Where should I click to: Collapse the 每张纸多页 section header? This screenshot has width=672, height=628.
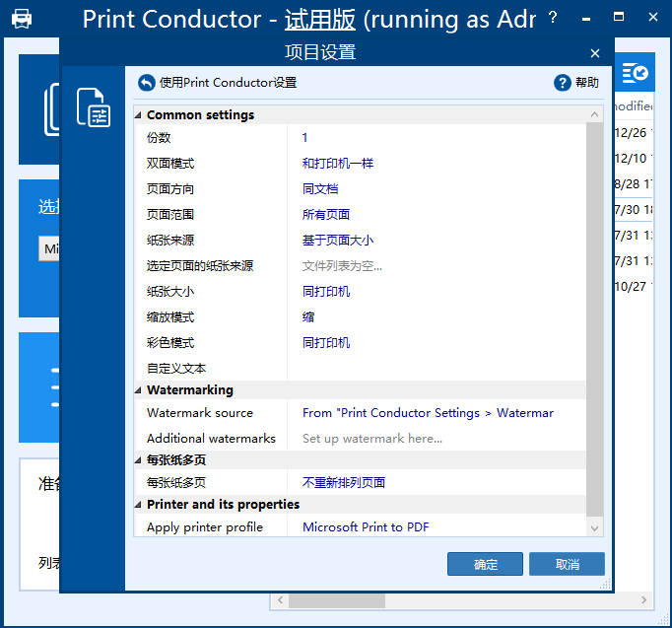(x=139, y=460)
